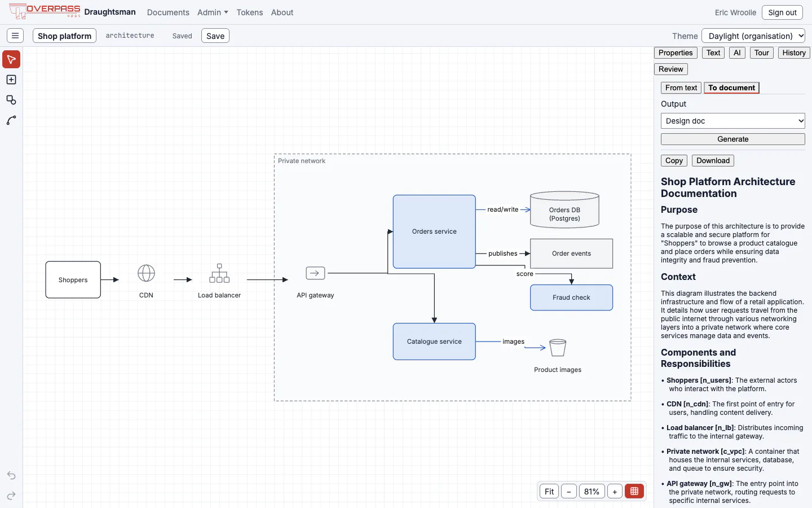Open the Tour tab
Viewport: 812px width, 508px height.
click(762, 53)
